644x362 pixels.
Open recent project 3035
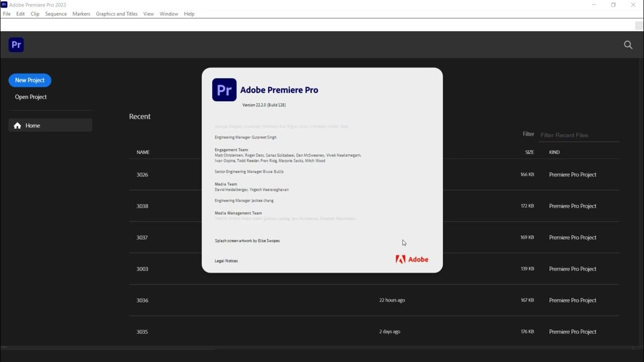point(142,332)
